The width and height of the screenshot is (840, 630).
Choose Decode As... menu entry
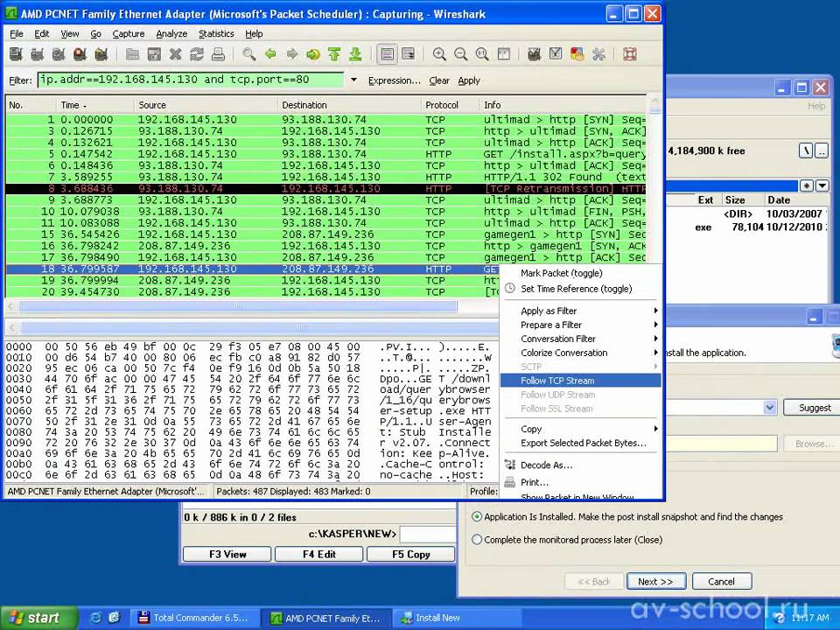[x=580, y=465]
